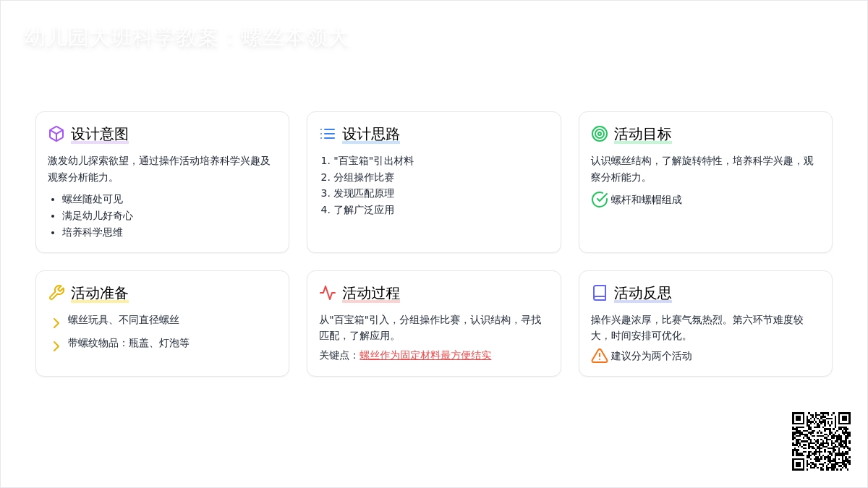Toggle the checkmark beside 螺杆和螺帽组成
Viewport: 868px width, 488px height.
click(641, 200)
